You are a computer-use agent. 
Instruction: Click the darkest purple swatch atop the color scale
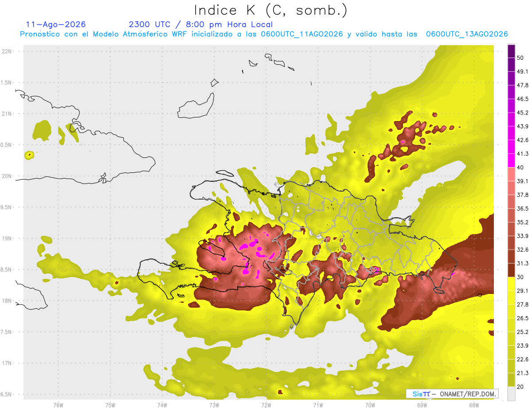(512, 51)
